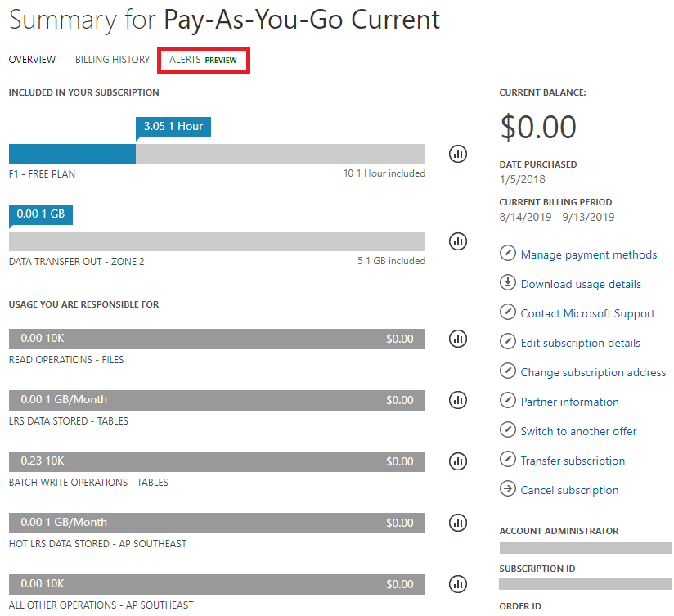Click pencil icon beside Manage payment methods
The width and height of the screenshot is (674, 616).
[508, 253]
